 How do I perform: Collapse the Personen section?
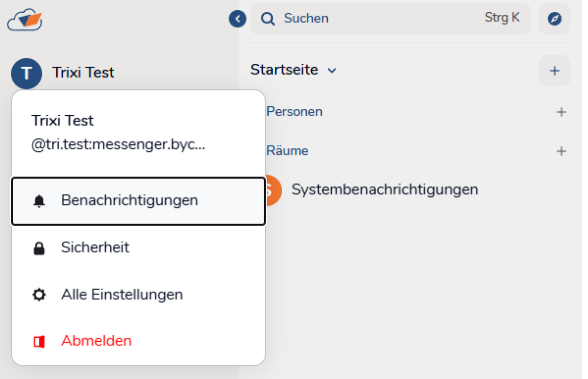(294, 112)
